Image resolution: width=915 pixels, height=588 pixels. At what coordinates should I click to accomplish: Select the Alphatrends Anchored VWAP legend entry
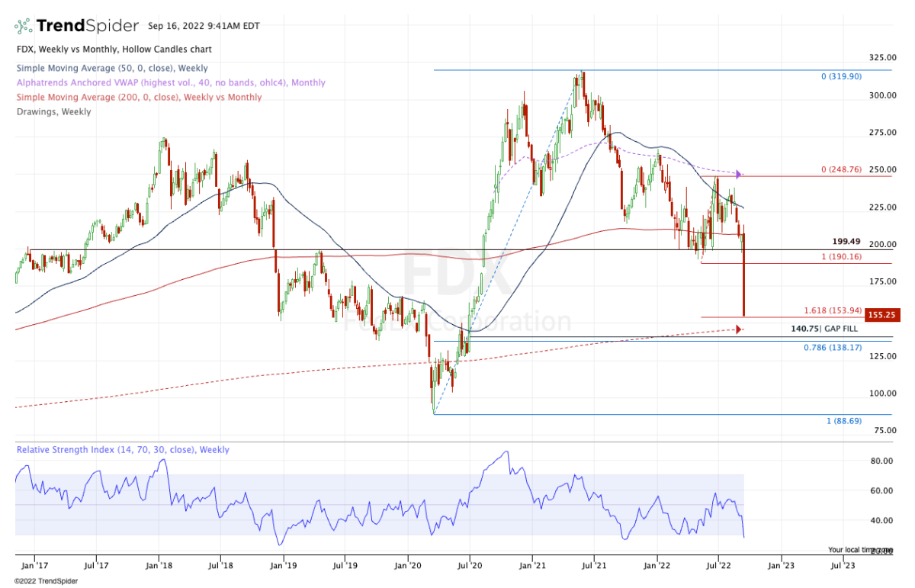click(171, 82)
